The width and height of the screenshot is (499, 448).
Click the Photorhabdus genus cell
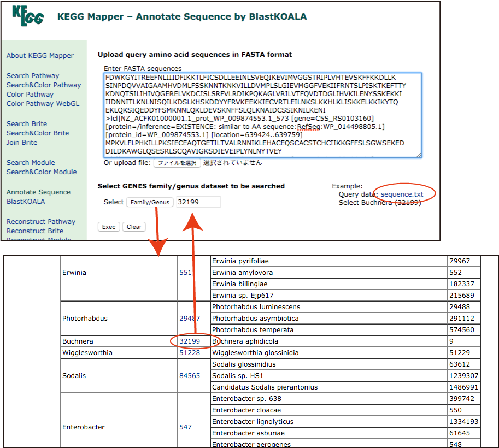119,318
